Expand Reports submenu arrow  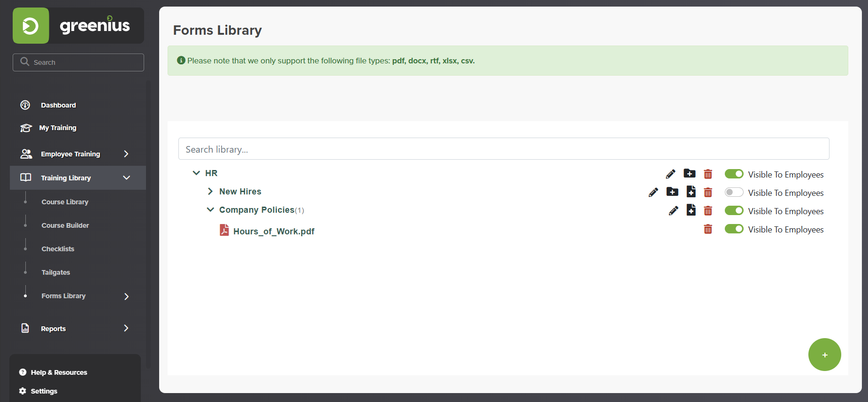126,328
